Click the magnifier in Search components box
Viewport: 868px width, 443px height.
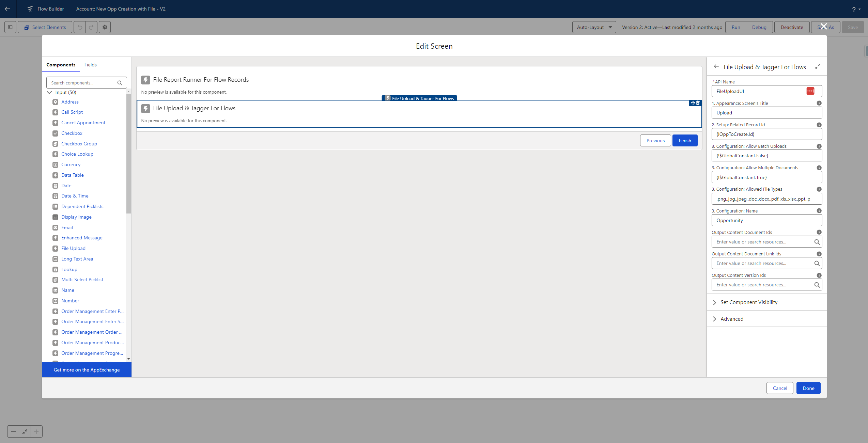120,83
